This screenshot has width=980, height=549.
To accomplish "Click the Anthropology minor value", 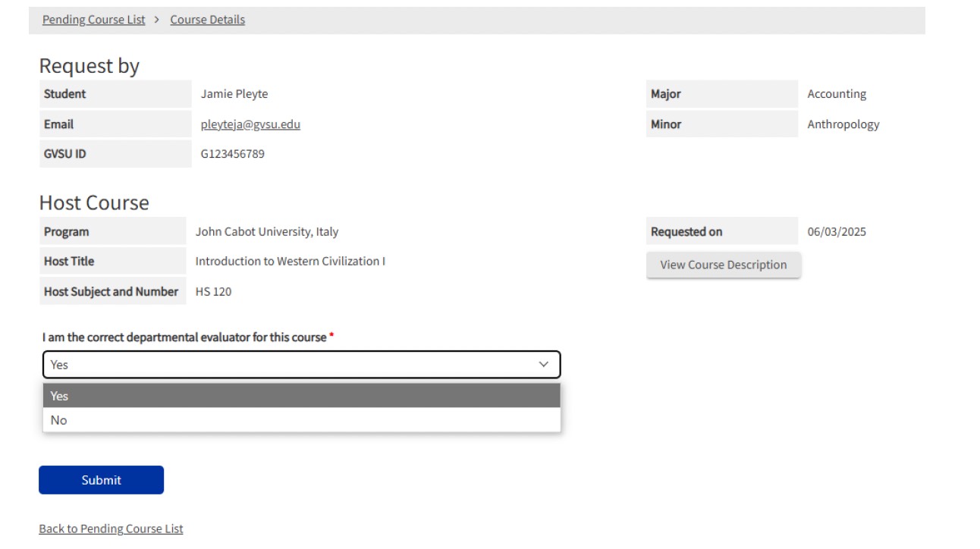I will point(843,124).
